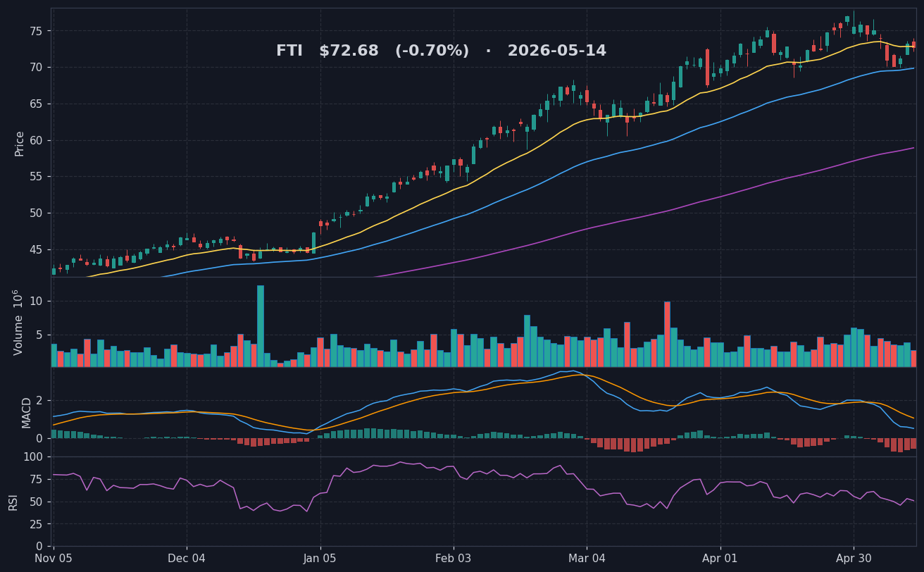Click the Mar 04 date label
The image size is (924, 572).
(587, 559)
